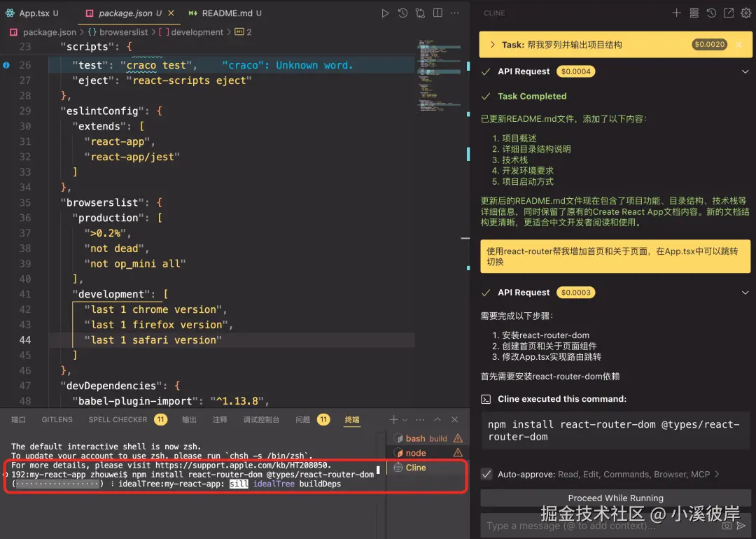
Task: Click browserslist in the breadcrumb
Action: tap(123, 31)
